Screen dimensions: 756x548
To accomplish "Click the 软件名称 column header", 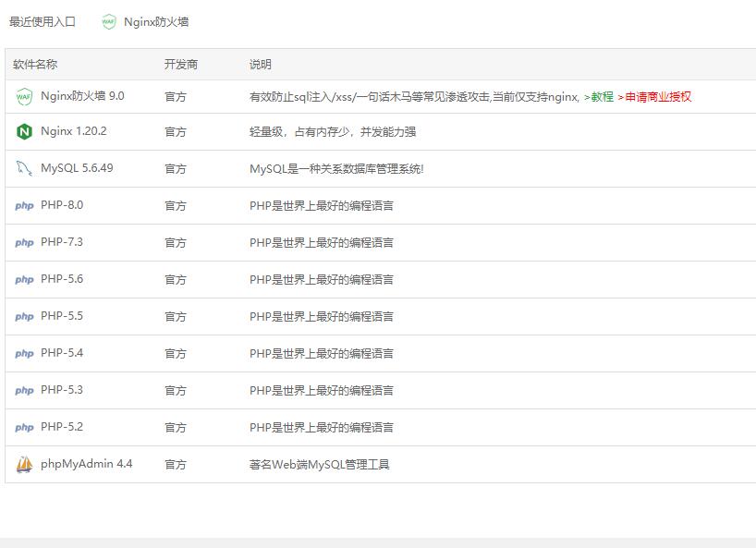I will (x=35, y=64).
